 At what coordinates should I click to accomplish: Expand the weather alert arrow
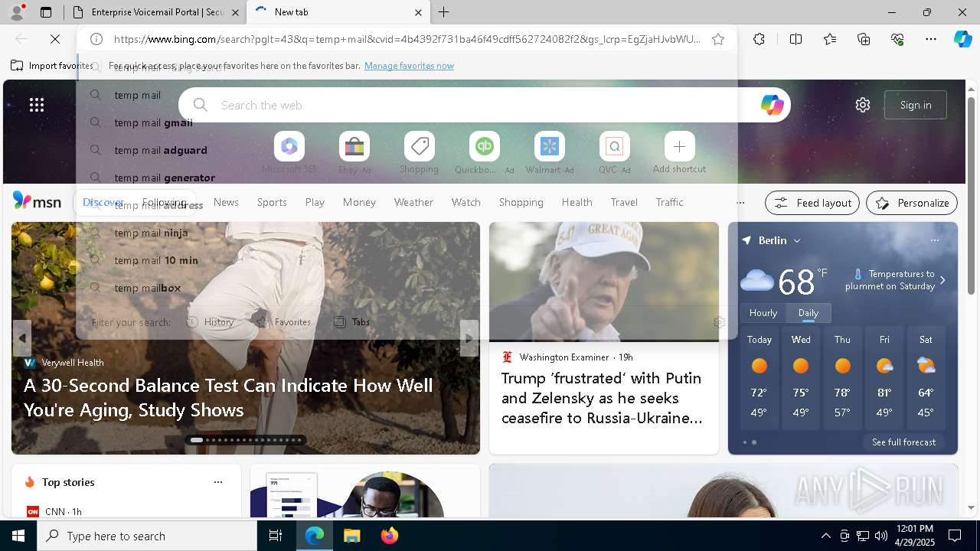pos(942,280)
